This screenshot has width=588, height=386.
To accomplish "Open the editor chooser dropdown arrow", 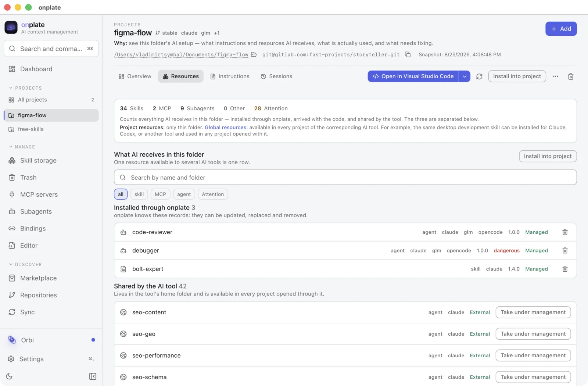I will pos(465,76).
